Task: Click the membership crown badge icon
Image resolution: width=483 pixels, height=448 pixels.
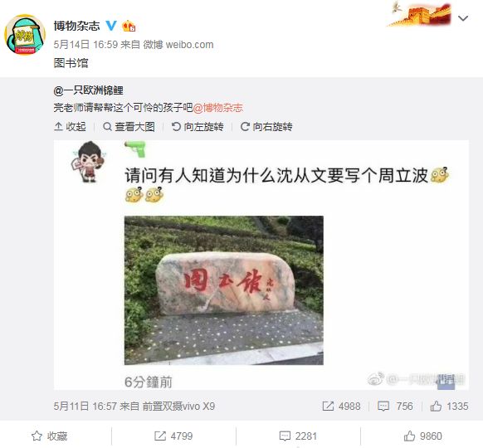Action: click(x=129, y=26)
